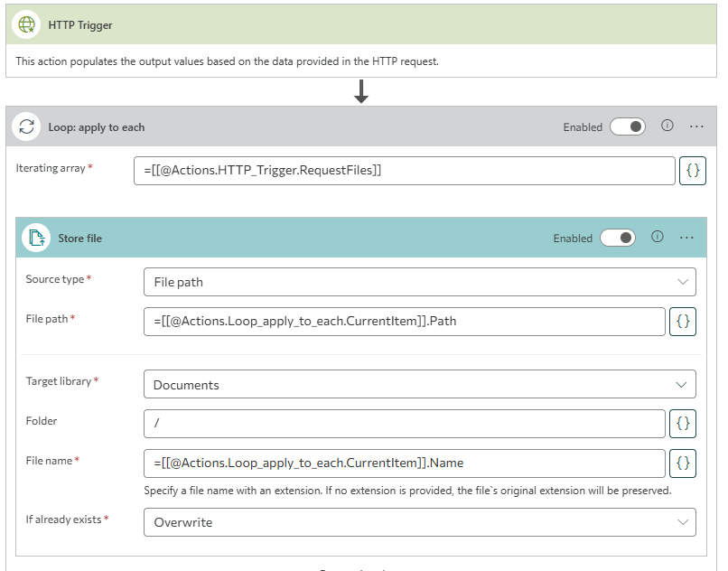
Task: Open variable picker for Iterating array
Action: point(692,171)
